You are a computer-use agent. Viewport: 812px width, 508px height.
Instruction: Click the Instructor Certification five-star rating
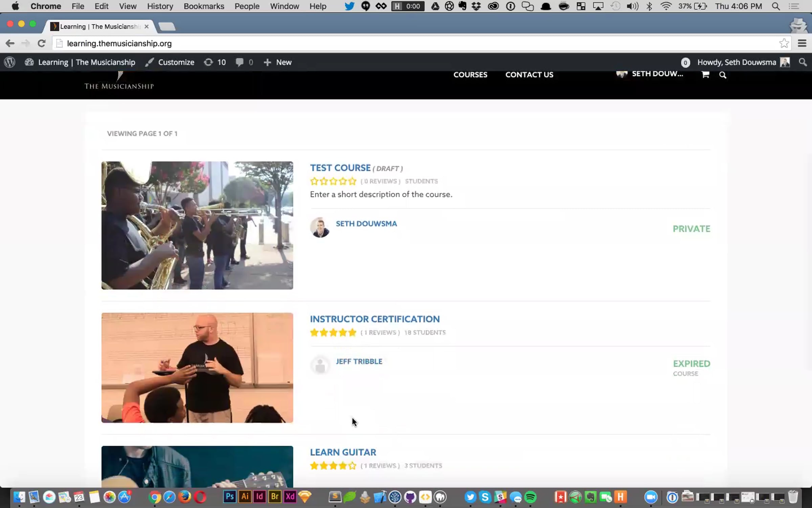(x=333, y=333)
